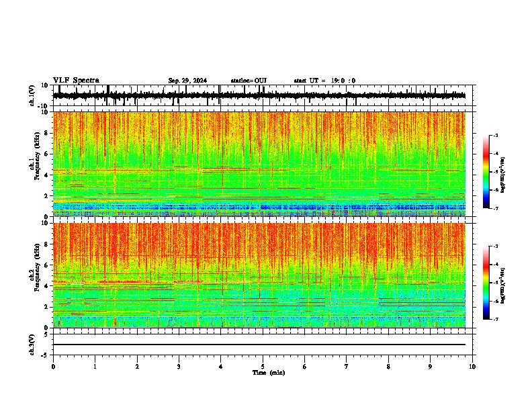Image resolution: width=532 pixels, height=411 pixels.
Task: Click time axis tick label "3"
Action: click(x=179, y=367)
